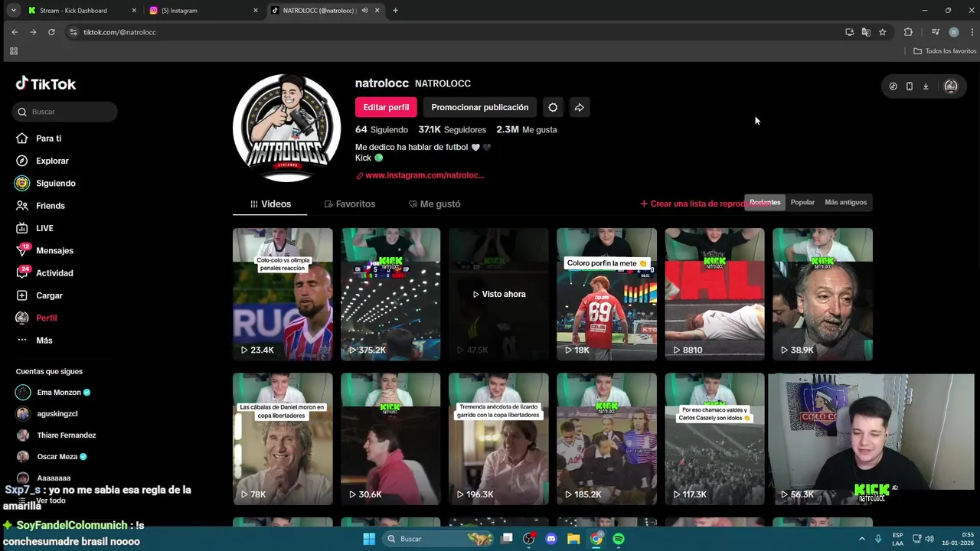Open a new browser tab
Screen dimensions: 980x551
(x=395, y=11)
